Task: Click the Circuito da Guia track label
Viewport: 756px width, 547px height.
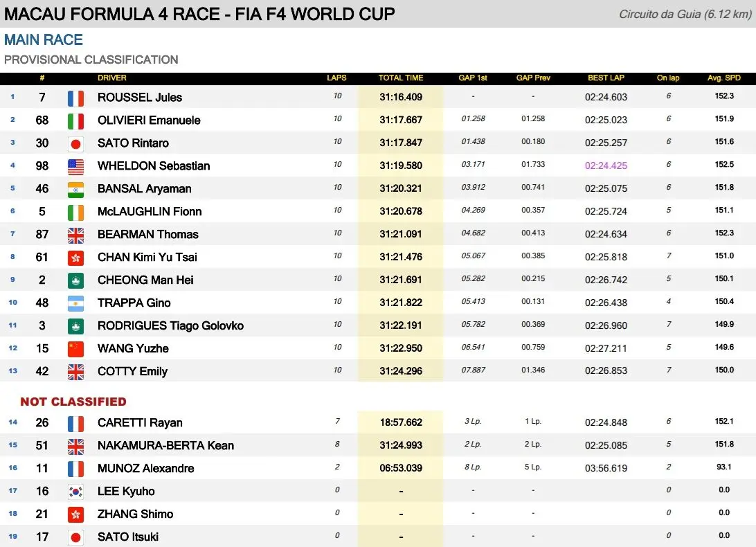Action: pyautogui.click(x=683, y=15)
